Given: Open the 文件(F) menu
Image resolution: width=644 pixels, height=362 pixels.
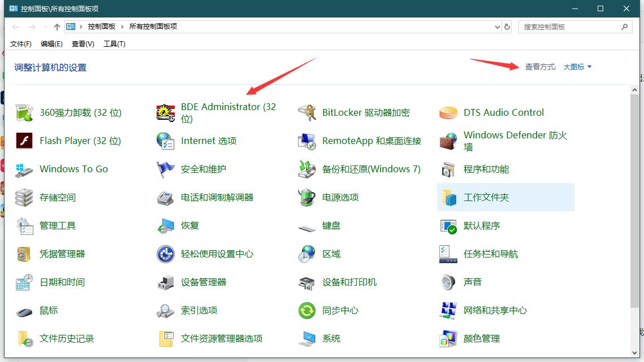Looking at the screenshot, I should (20, 43).
